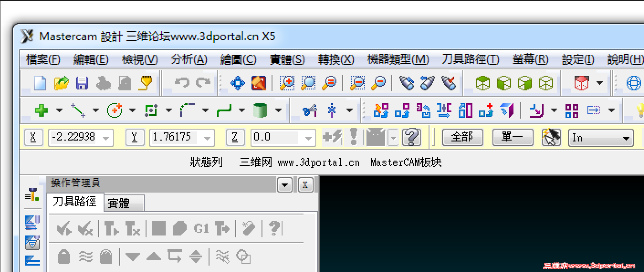Switch to the 實體 tab
This screenshot has height=272, width=644.
(x=123, y=203)
